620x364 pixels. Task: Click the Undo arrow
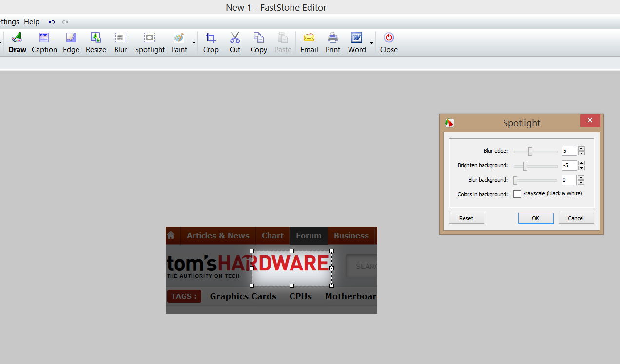(52, 22)
